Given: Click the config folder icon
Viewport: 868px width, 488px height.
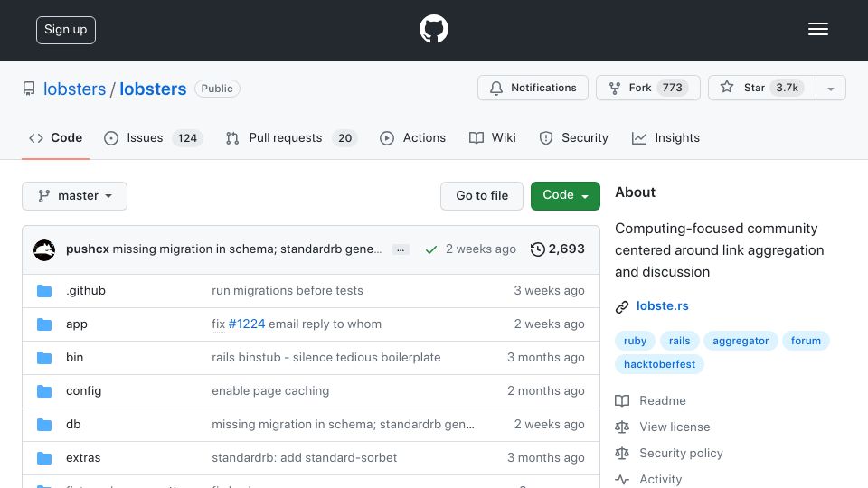Looking at the screenshot, I should point(44,391).
